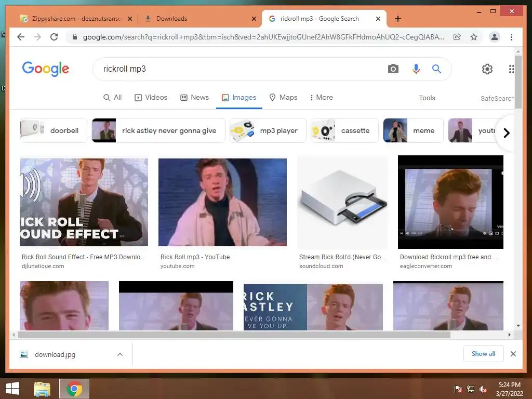
Task: Bookmark this page with the star icon
Action: [474, 37]
